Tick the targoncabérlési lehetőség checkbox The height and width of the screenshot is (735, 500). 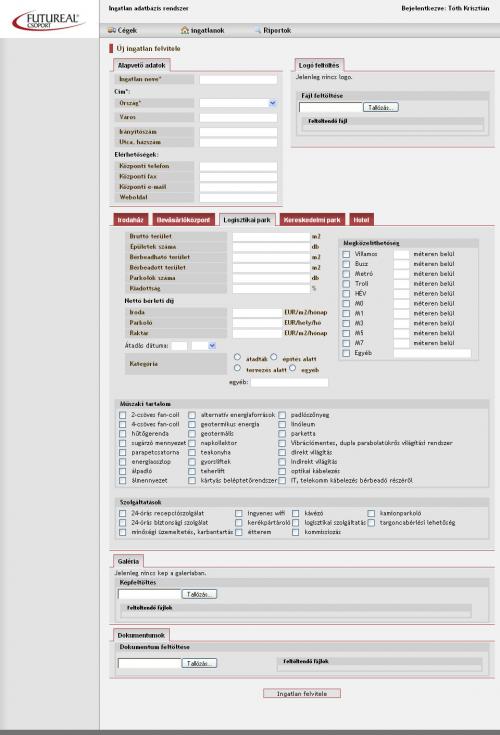(371, 523)
